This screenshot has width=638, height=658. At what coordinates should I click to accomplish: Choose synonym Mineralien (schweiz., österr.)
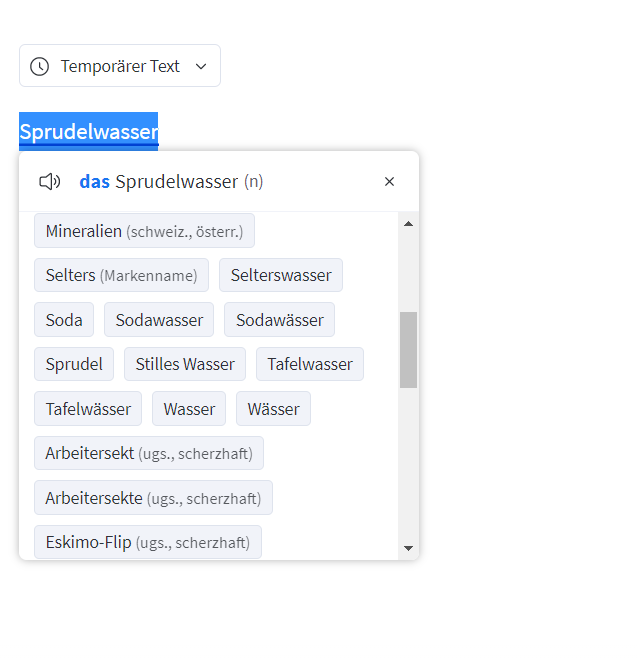[144, 231]
